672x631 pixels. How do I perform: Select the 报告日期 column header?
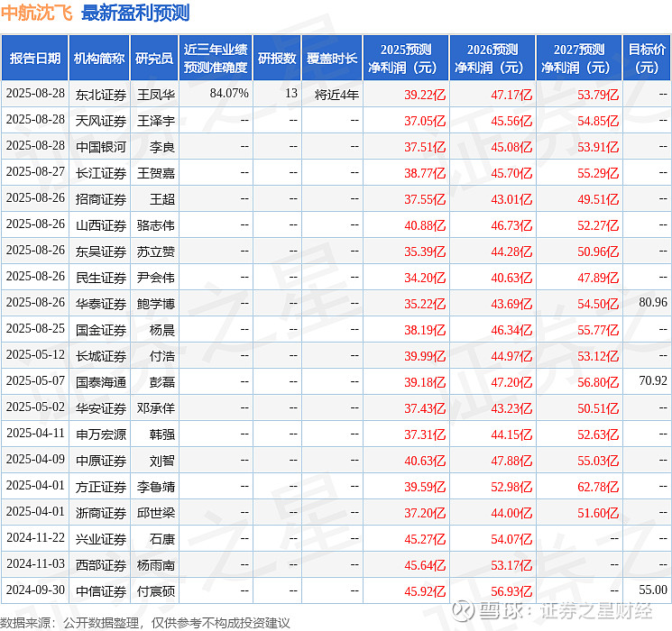[x=35, y=59]
